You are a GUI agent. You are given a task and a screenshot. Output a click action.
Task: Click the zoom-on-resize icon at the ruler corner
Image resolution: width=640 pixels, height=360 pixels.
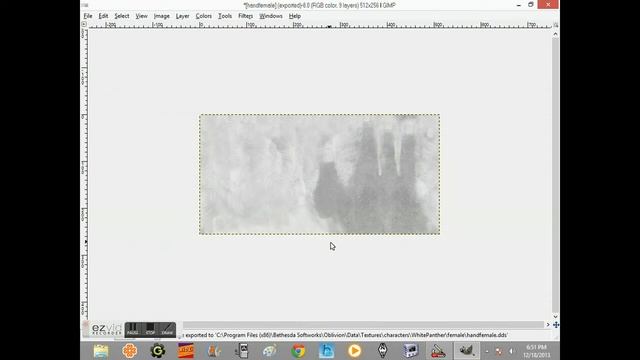[556, 25]
